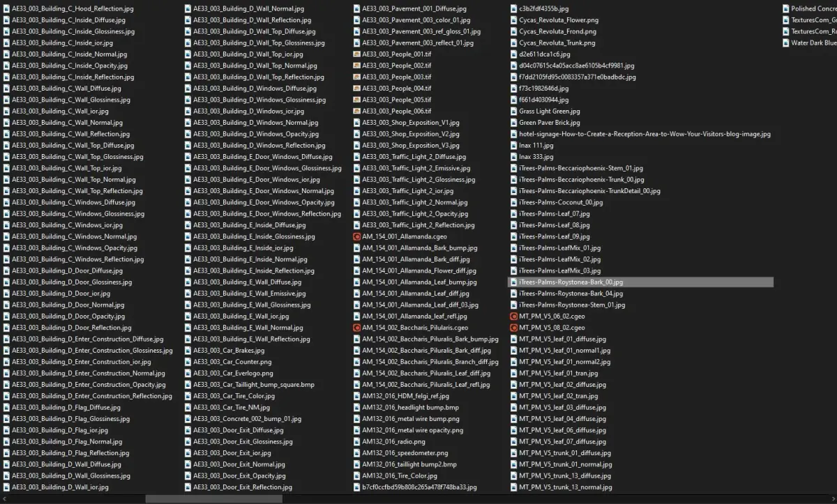
Task: Select iTrees-Palms-LeafMix_02.jpg
Action: [x=559, y=259]
